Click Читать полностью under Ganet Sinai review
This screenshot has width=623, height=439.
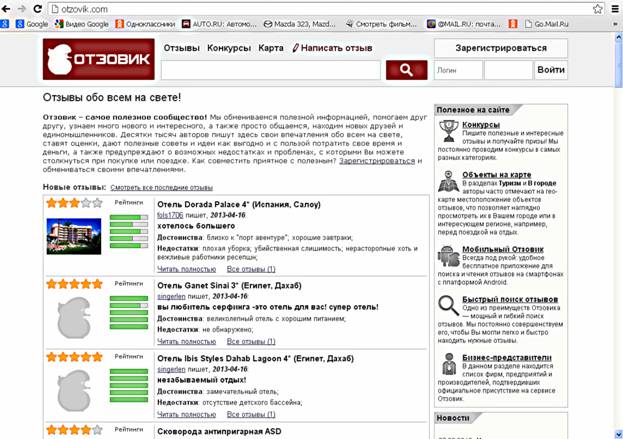pyautogui.click(x=186, y=341)
